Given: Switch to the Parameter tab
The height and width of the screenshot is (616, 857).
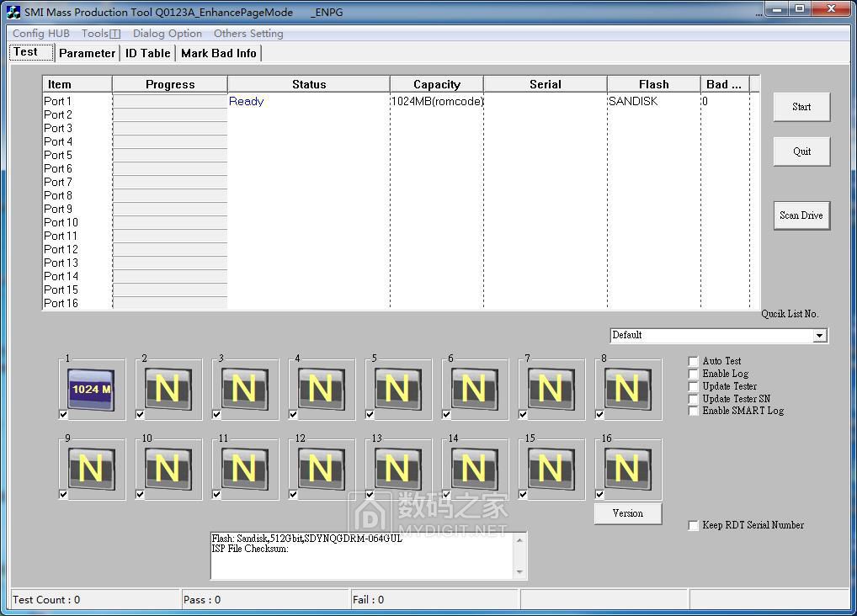Looking at the screenshot, I should pos(87,53).
